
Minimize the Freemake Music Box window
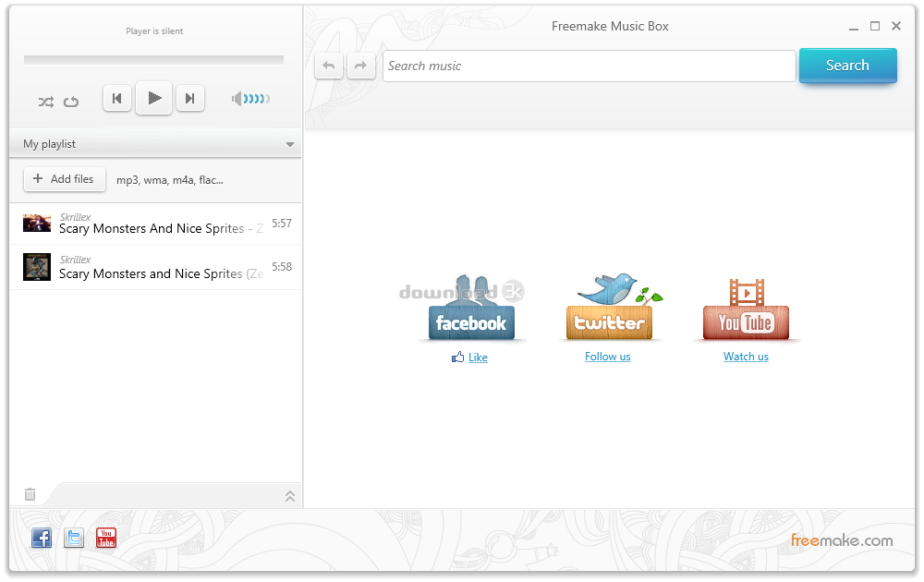[853, 27]
